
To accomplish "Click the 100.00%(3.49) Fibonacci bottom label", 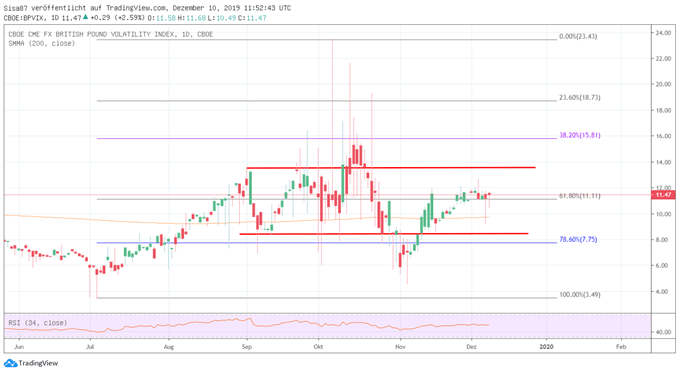I will (x=579, y=295).
